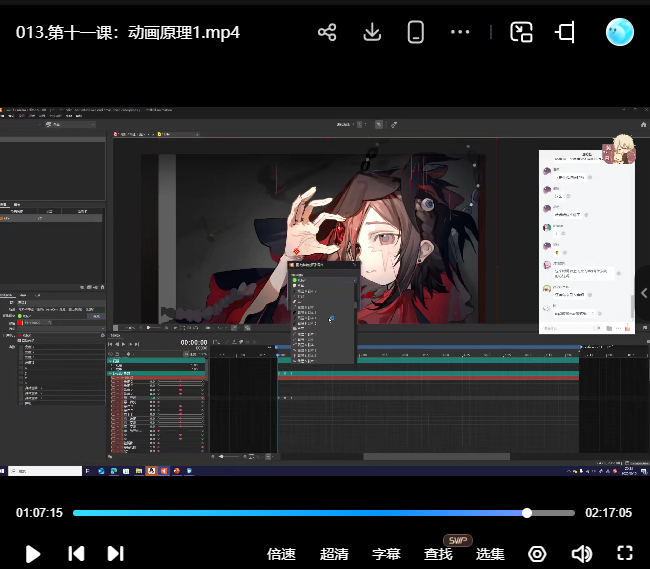The image size is (650, 569).
Task: Click the 查找 search button
Action: click(438, 554)
